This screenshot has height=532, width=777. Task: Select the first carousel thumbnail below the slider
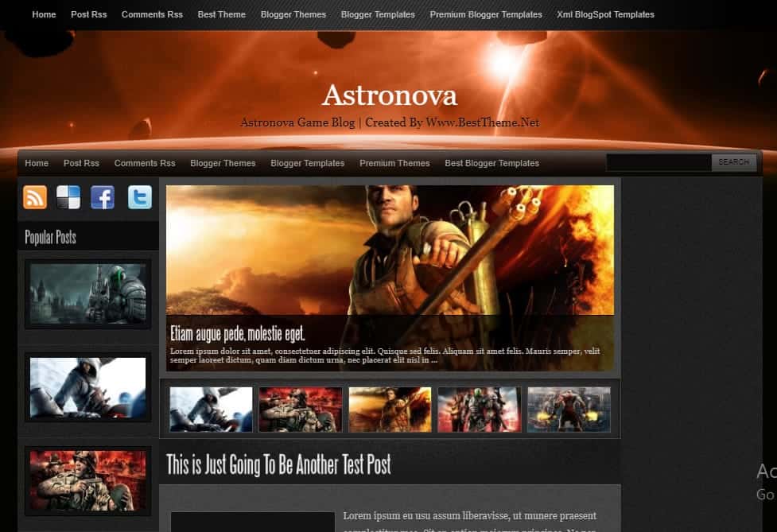click(x=210, y=409)
